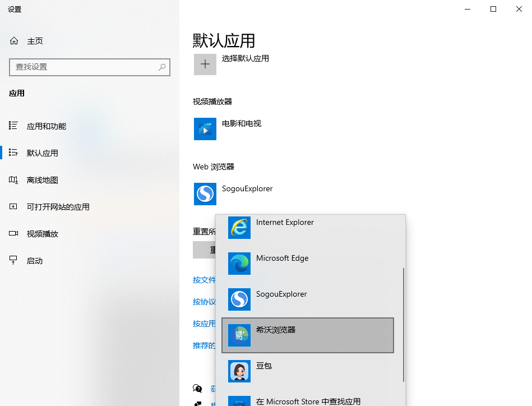Select the 默认应用 sidebar icon

coord(13,153)
